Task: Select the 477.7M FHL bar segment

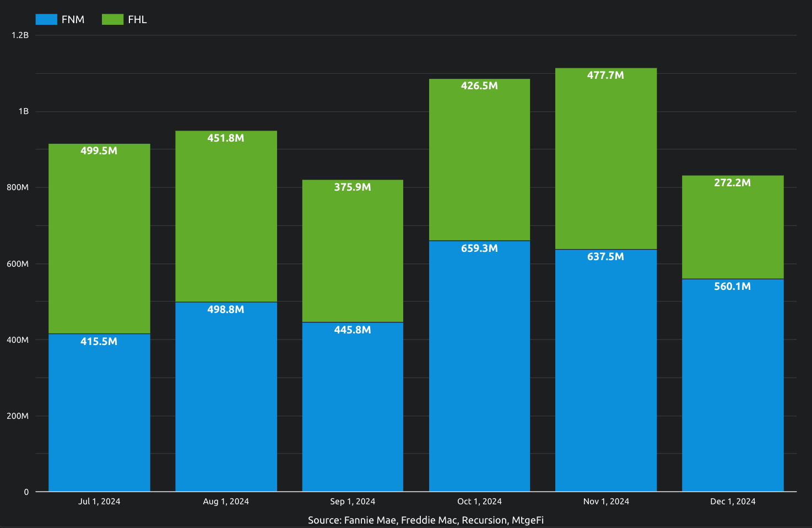Action: point(606,159)
